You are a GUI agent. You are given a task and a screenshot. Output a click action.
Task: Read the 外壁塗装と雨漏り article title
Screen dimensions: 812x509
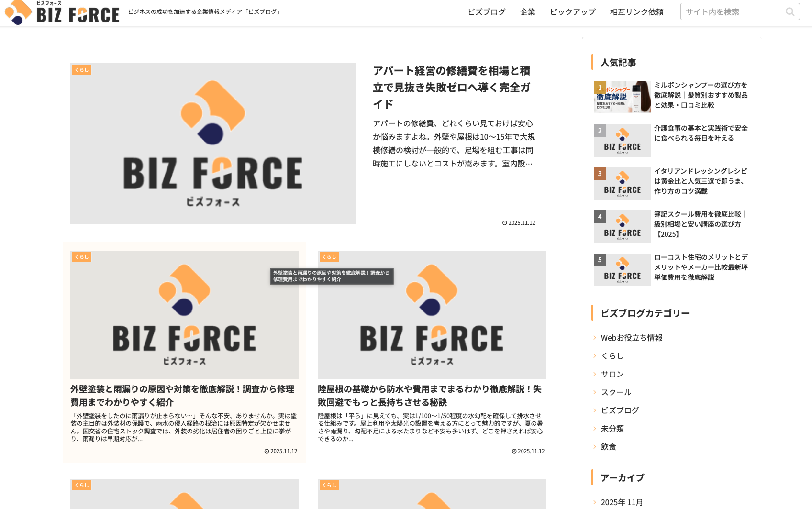tap(182, 396)
